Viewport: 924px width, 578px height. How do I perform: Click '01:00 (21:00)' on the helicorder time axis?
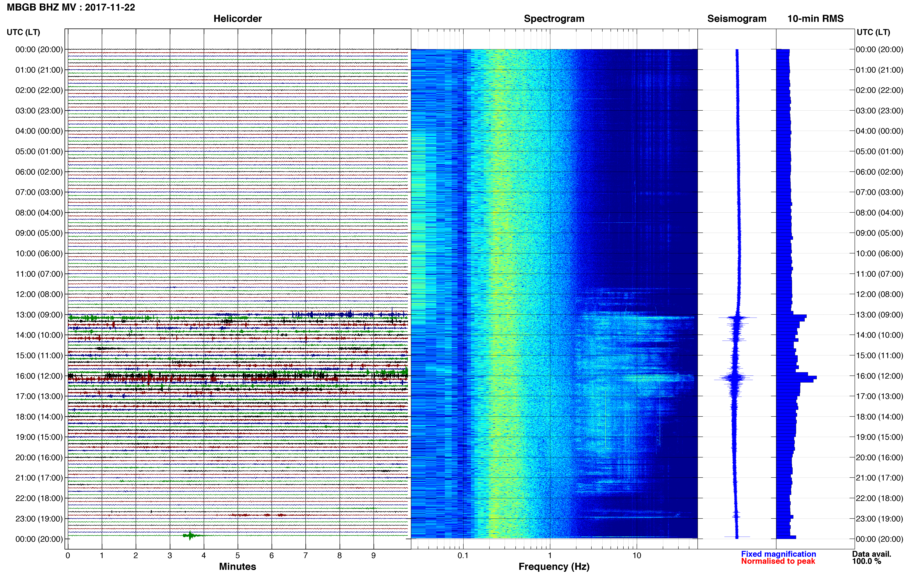click(x=39, y=70)
